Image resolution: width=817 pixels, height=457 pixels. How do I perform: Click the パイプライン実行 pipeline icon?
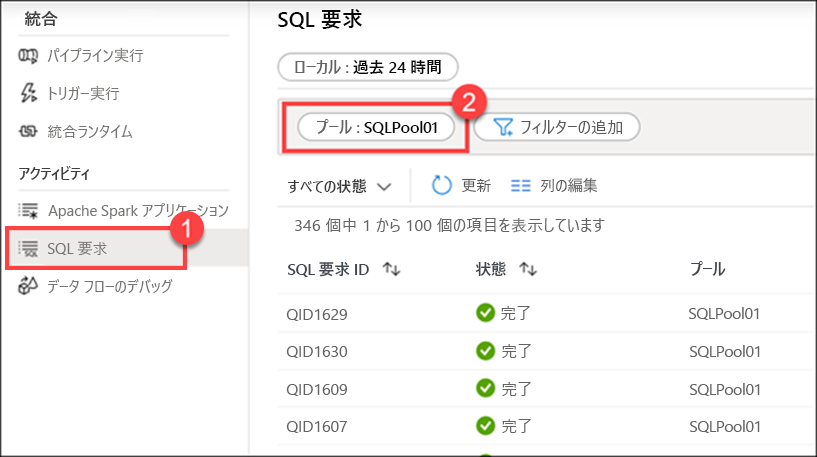pos(28,55)
